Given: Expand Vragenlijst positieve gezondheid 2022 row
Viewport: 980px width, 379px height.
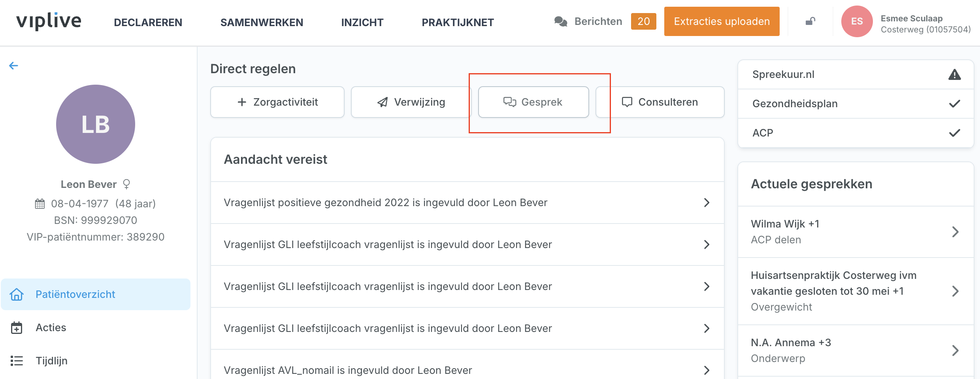Looking at the screenshot, I should (707, 203).
